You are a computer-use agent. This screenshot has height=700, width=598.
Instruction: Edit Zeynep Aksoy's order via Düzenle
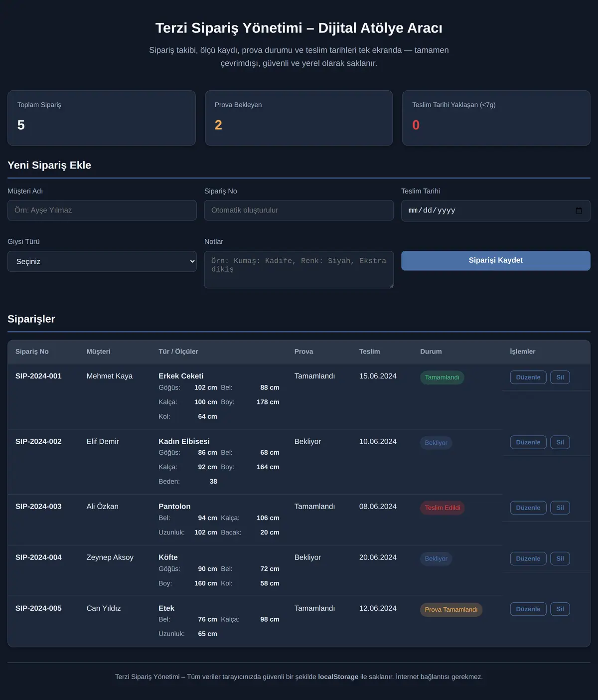click(528, 558)
